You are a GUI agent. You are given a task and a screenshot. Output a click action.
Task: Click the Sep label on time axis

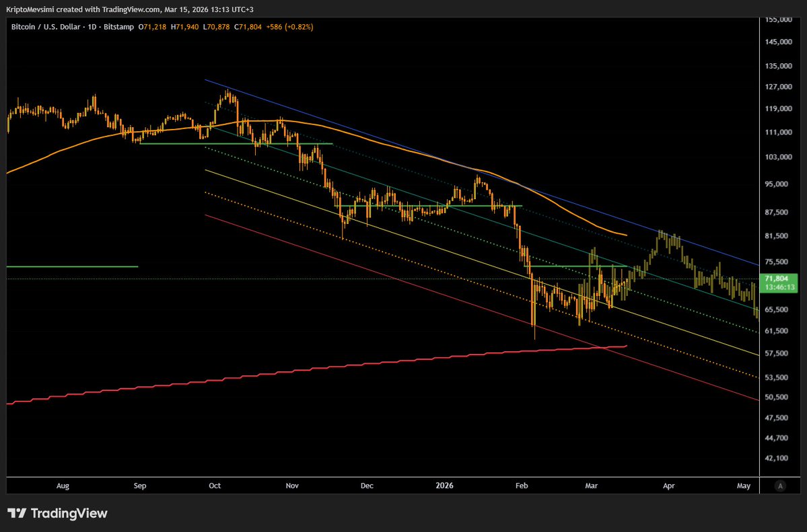[x=140, y=486]
